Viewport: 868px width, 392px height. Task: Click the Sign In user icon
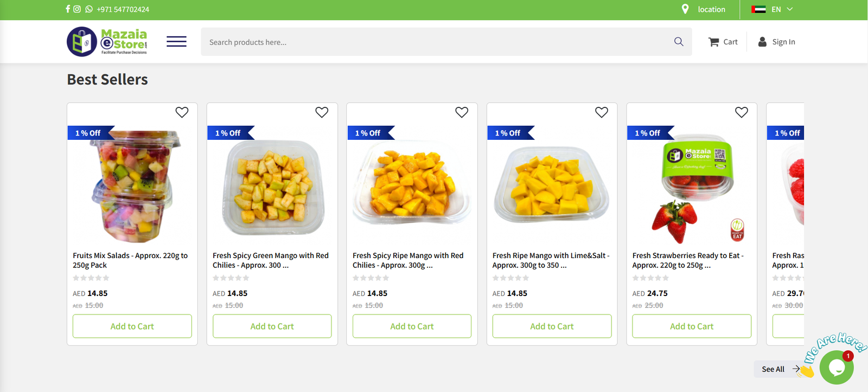(x=762, y=42)
